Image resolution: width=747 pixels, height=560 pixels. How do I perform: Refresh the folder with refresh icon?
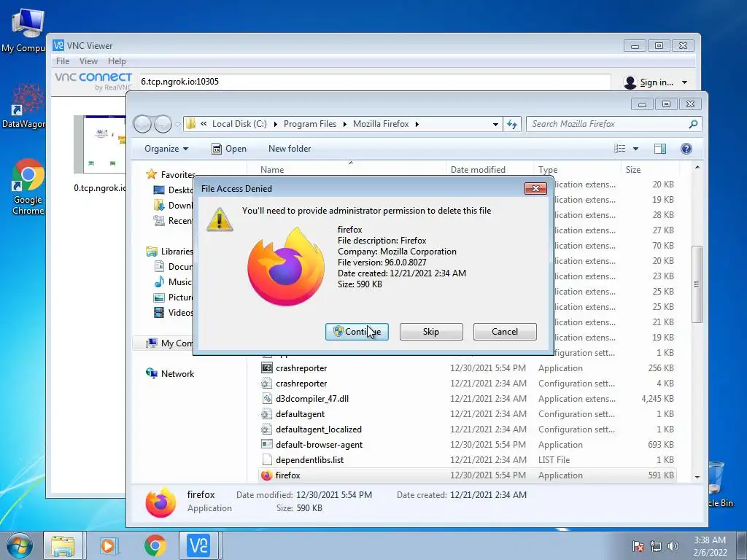[x=512, y=124]
